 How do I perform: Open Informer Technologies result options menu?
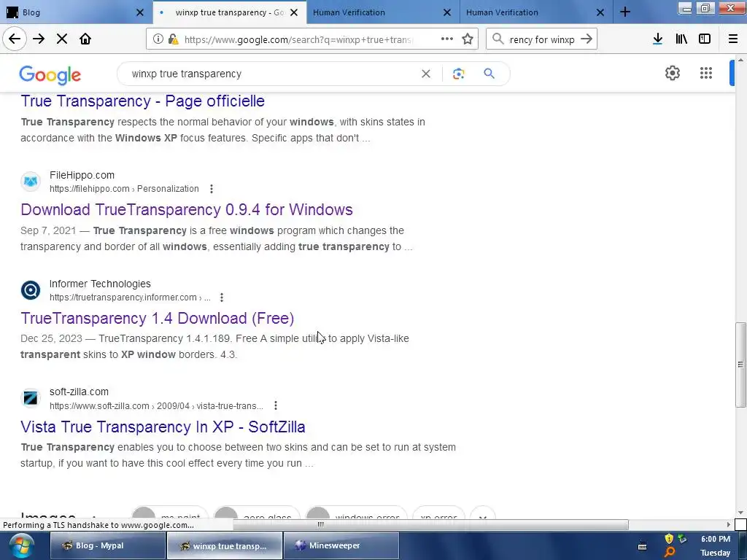222,297
